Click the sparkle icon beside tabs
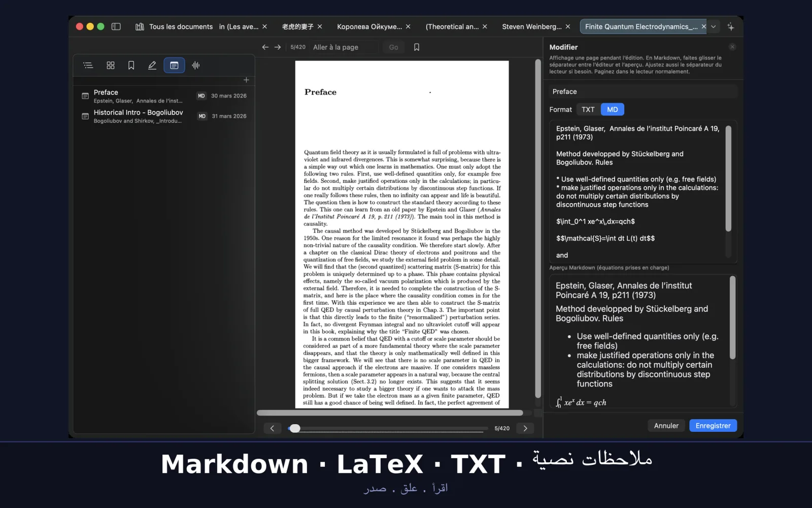This screenshot has width=812, height=508. pyautogui.click(x=731, y=26)
